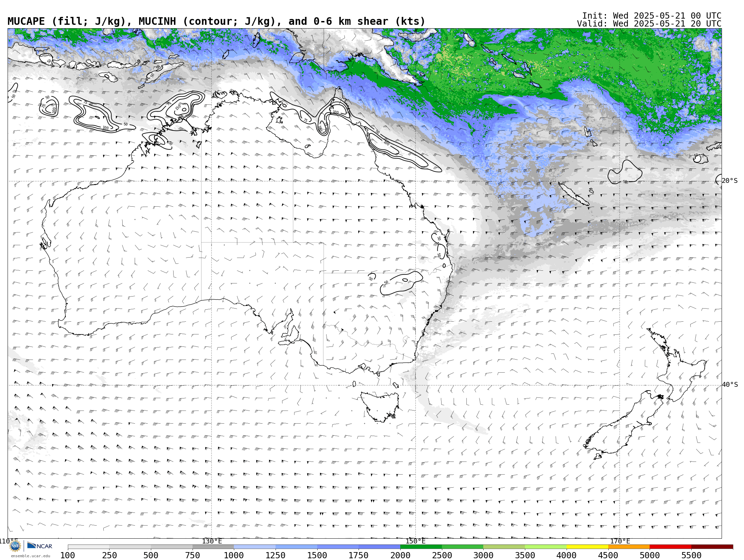Pick the medium green 2500–3000 colorbar swatch
The image size is (744, 560).
coord(463,547)
